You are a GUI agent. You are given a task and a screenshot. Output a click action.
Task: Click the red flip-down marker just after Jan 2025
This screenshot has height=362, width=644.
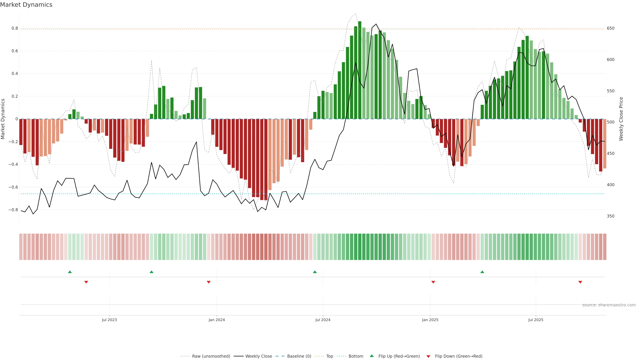click(433, 282)
